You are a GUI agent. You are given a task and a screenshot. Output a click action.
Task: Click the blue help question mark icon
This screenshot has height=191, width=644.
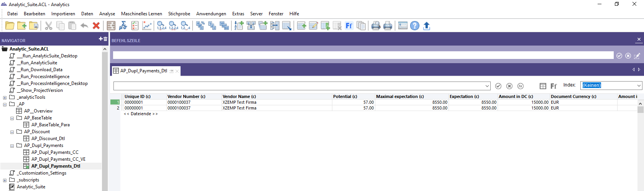tap(414, 26)
